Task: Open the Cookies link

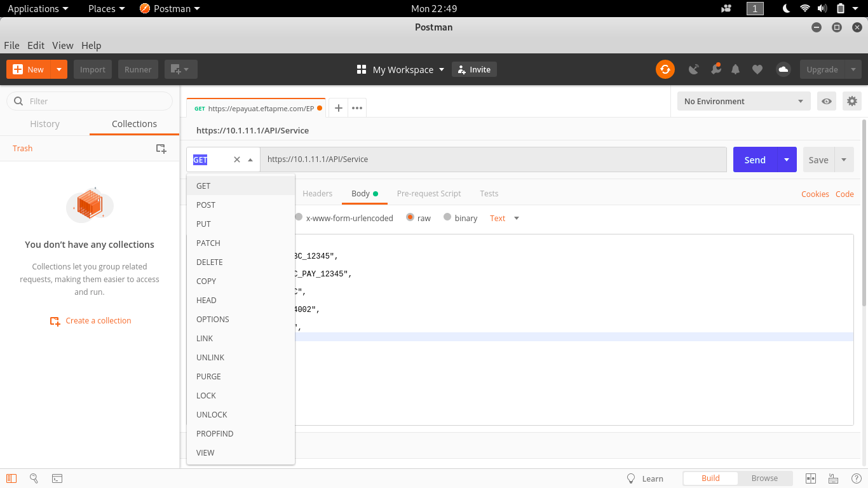Action: pos(815,194)
